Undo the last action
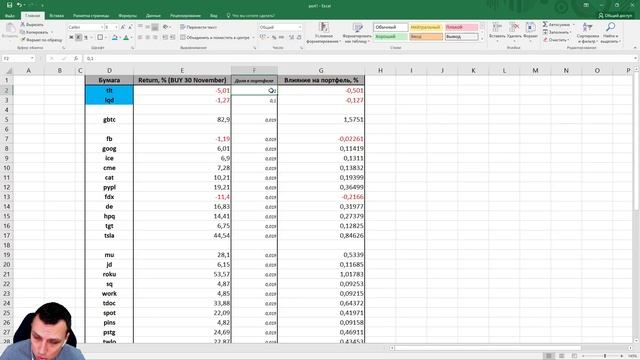The height and width of the screenshot is (360, 640). (x=19, y=5)
